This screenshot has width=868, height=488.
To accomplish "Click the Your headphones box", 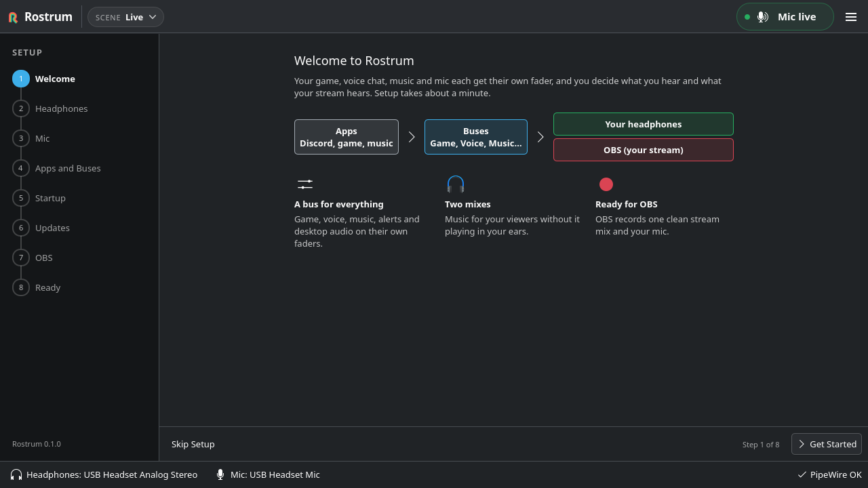I will tap(644, 124).
